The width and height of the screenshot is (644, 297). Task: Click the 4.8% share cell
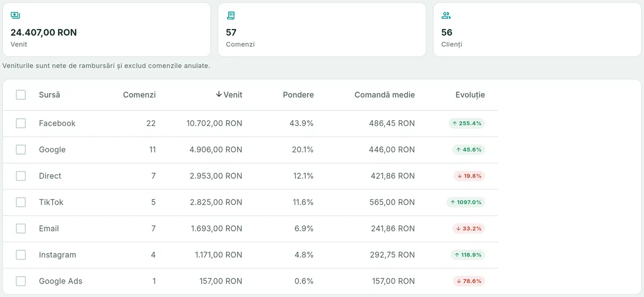[x=305, y=255]
